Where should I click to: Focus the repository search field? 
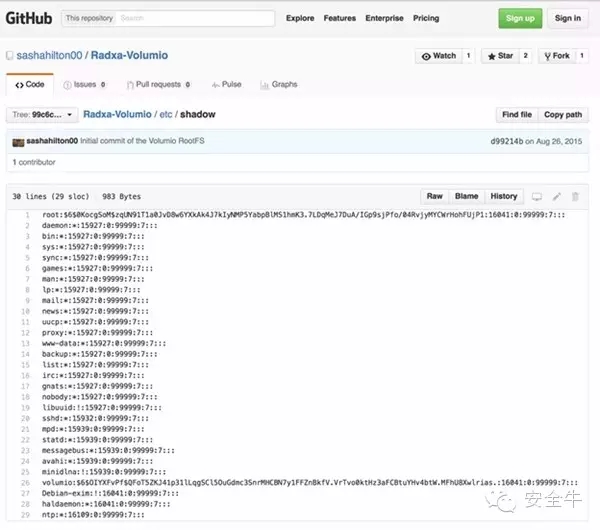click(196, 18)
